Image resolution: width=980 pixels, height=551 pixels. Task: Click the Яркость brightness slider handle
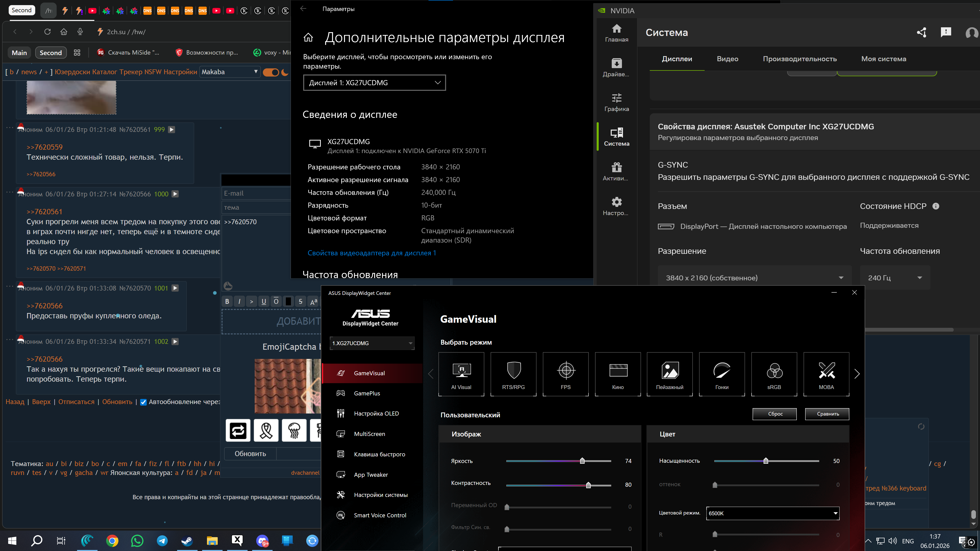point(582,461)
